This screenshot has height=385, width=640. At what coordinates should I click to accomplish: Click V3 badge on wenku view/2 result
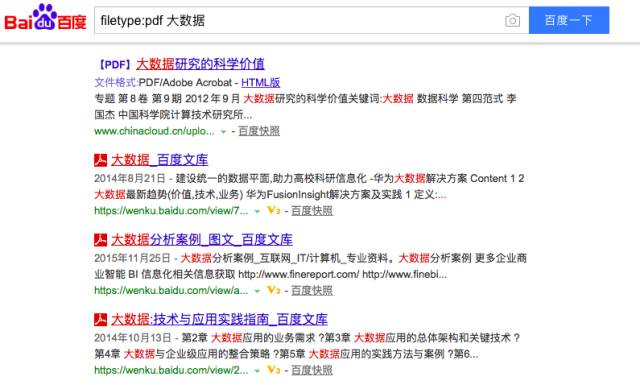pos(273,370)
